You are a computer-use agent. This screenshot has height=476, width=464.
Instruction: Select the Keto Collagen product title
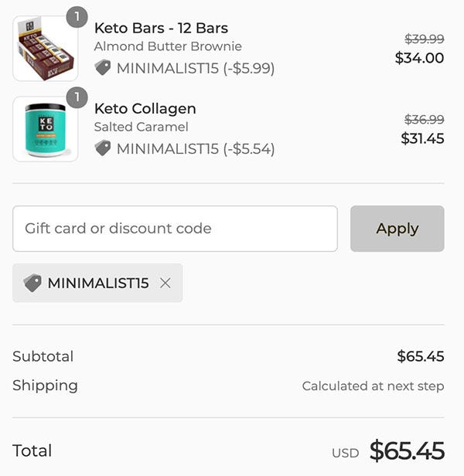145,109
